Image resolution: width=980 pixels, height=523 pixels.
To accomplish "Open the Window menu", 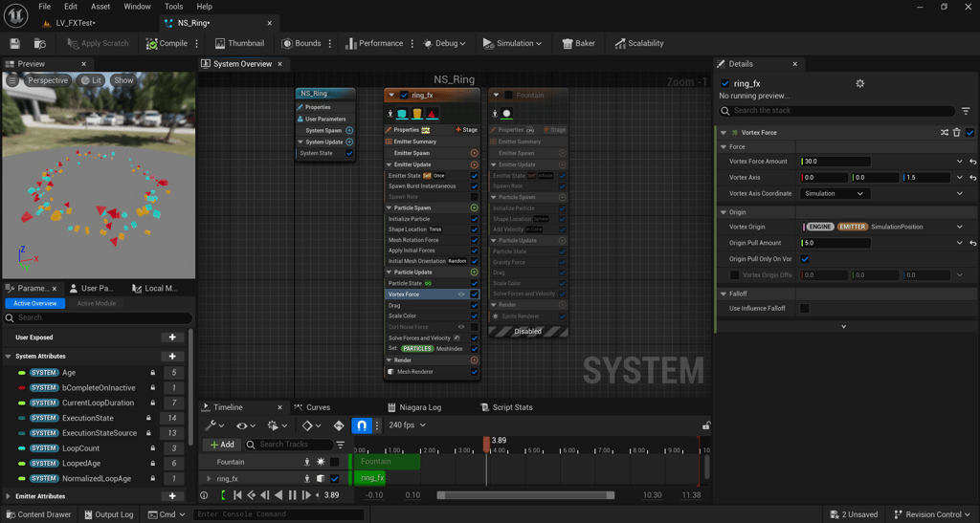I will (x=137, y=7).
